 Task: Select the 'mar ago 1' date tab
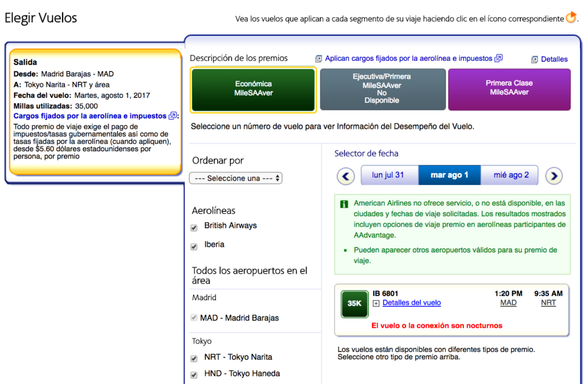(449, 175)
